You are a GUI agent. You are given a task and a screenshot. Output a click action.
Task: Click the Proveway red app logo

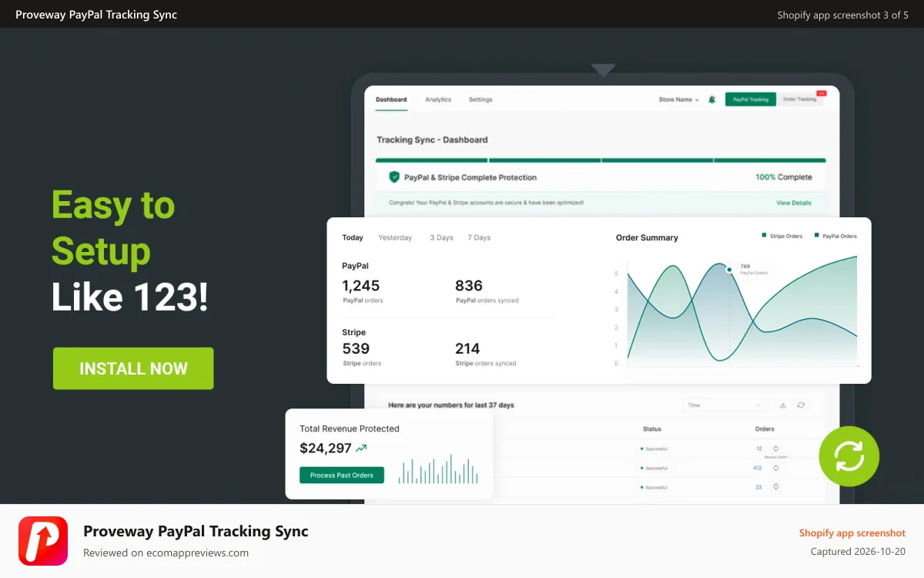(x=43, y=541)
